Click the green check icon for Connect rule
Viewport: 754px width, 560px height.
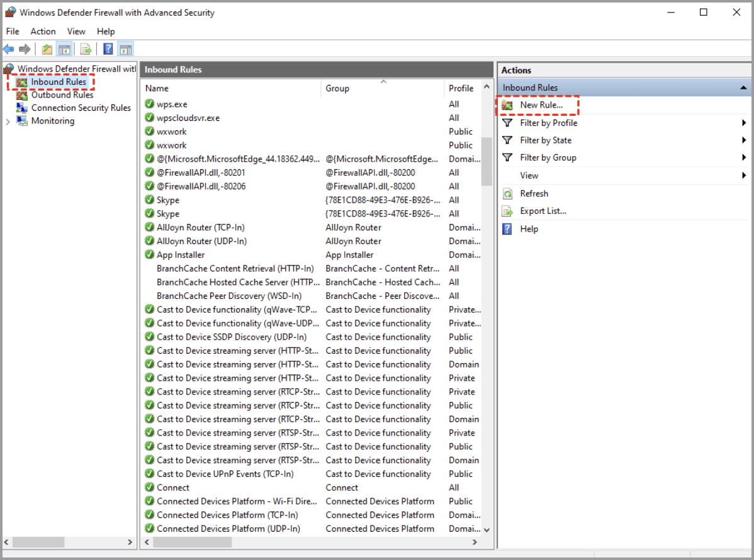pos(150,487)
